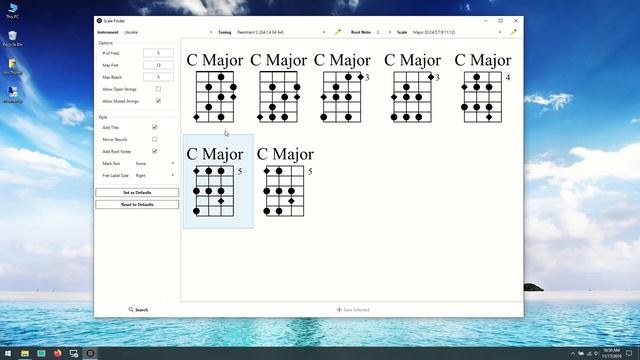Select the C Major diagram labeled fret 4
640x360 pixels.
point(482,87)
